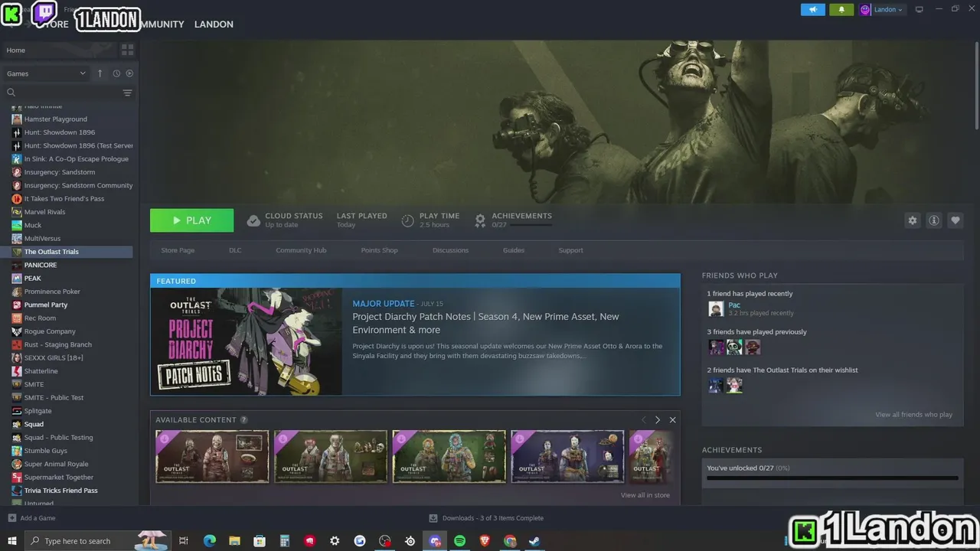Toggle sort by recent activity clock icon

[x=116, y=73]
